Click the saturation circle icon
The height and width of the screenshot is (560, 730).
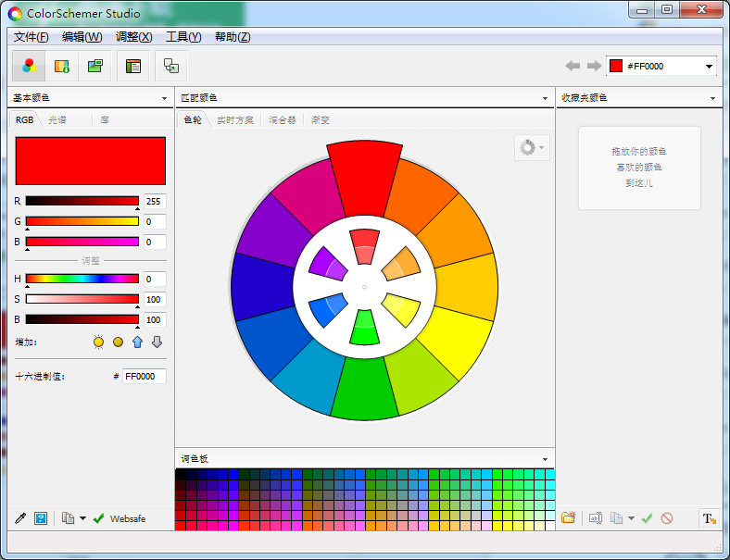click(x=118, y=342)
